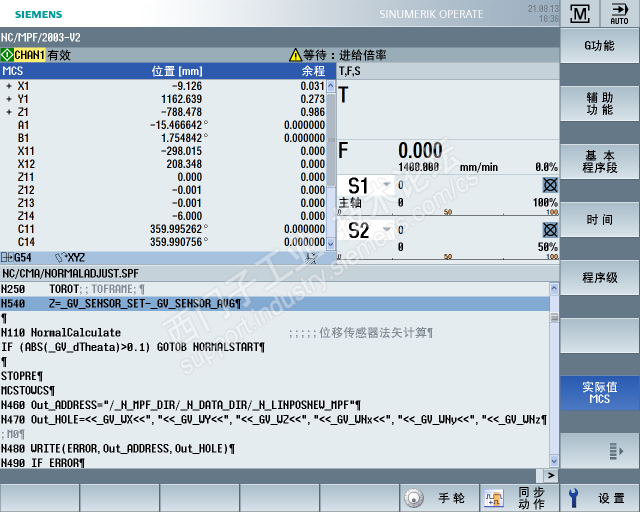The image size is (640, 512).
Task: Click scroll up arrow of axis list
Action: coord(331,86)
